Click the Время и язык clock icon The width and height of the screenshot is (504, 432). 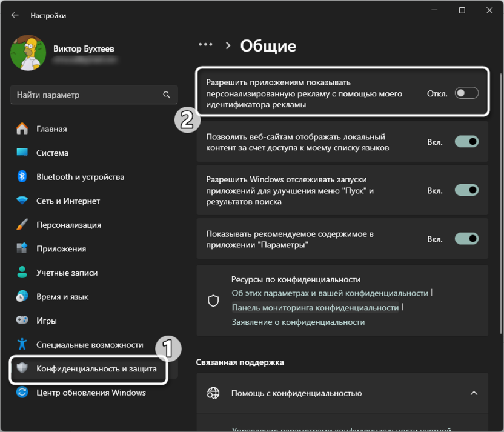(22, 296)
